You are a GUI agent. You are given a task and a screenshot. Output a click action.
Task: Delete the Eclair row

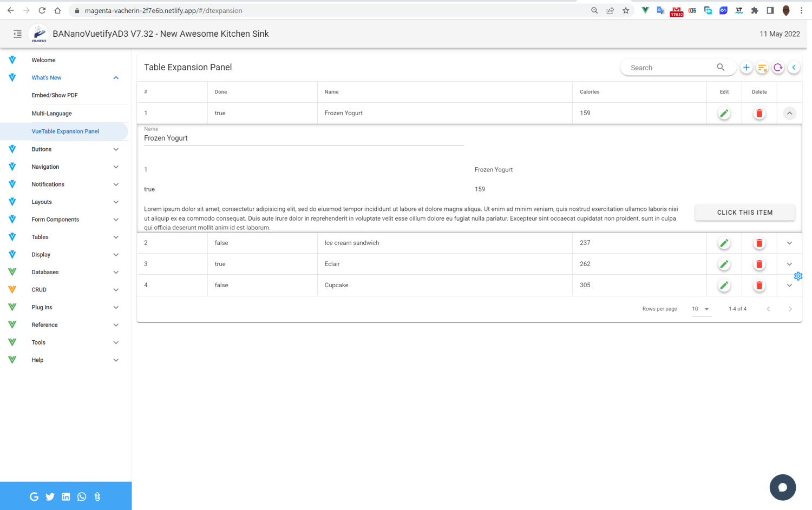click(759, 264)
